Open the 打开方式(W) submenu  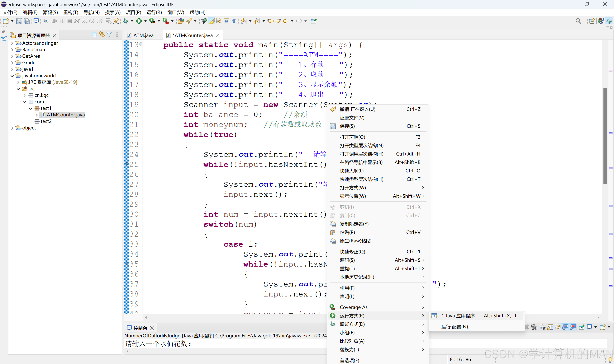(353, 188)
